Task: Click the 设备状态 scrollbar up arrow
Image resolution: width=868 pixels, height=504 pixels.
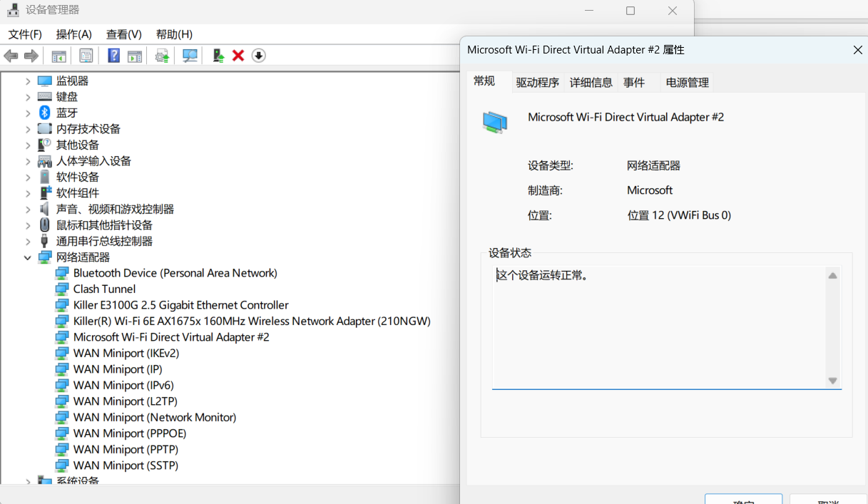Action: (x=832, y=276)
